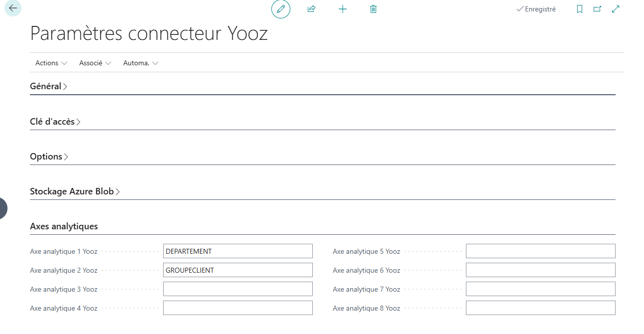644x334 pixels.
Task: Open page in new window icon
Action: pyautogui.click(x=597, y=9)
